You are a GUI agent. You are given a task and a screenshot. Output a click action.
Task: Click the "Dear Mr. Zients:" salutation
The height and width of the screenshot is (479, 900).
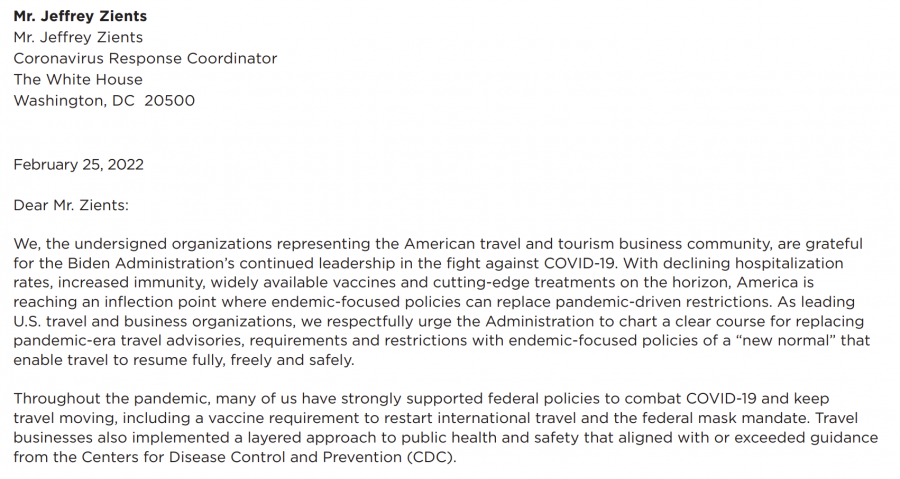pyautogui.click(x=71, y=206)
